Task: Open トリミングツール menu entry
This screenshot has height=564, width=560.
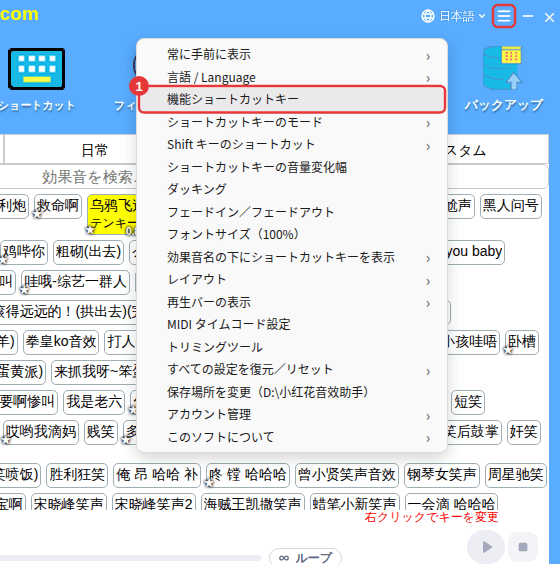Action: 292,347
